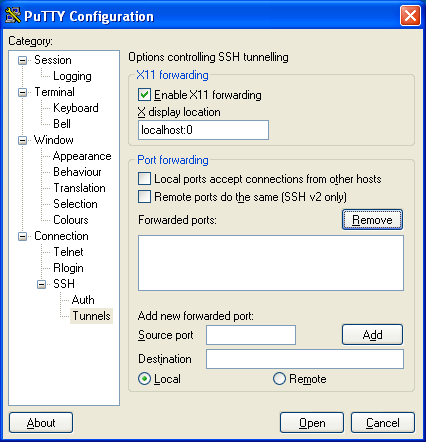This screenshot has height=442, width=426.
Task: Focus the Source port input field
Action: coord(251,335)
